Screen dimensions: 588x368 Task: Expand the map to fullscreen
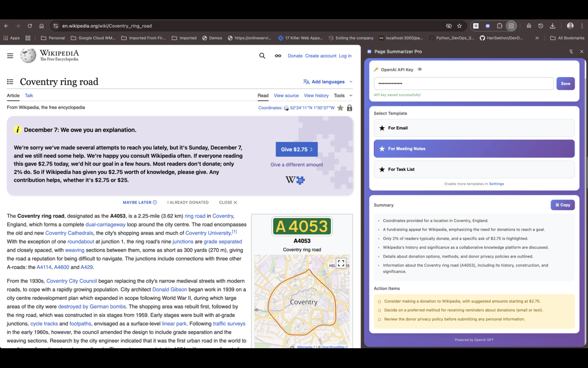340,263
